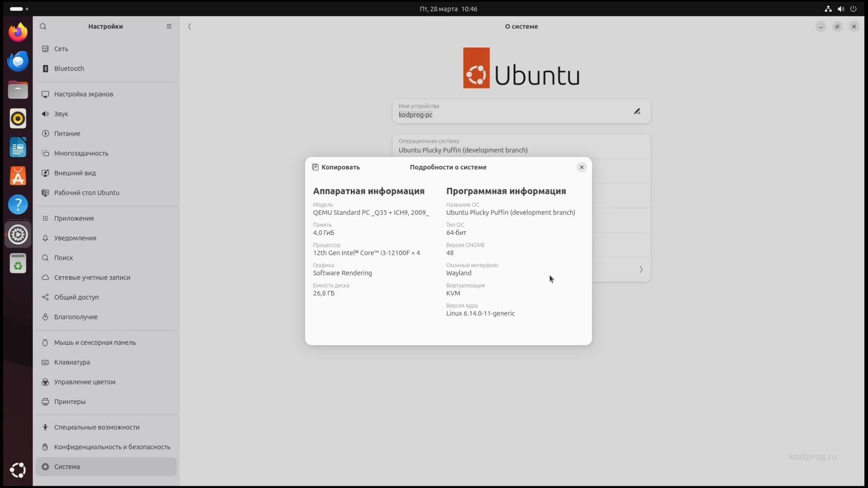Open Мышь и сенсорная панель settings

click(x=106, y=343)
